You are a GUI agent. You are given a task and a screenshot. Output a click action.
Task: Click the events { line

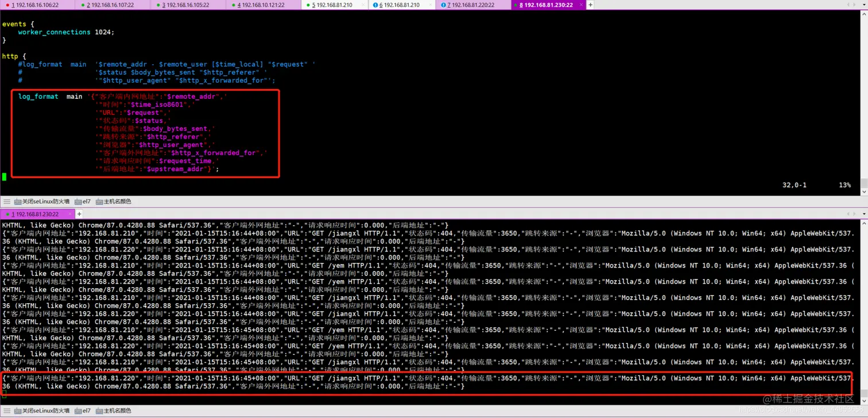18,24
